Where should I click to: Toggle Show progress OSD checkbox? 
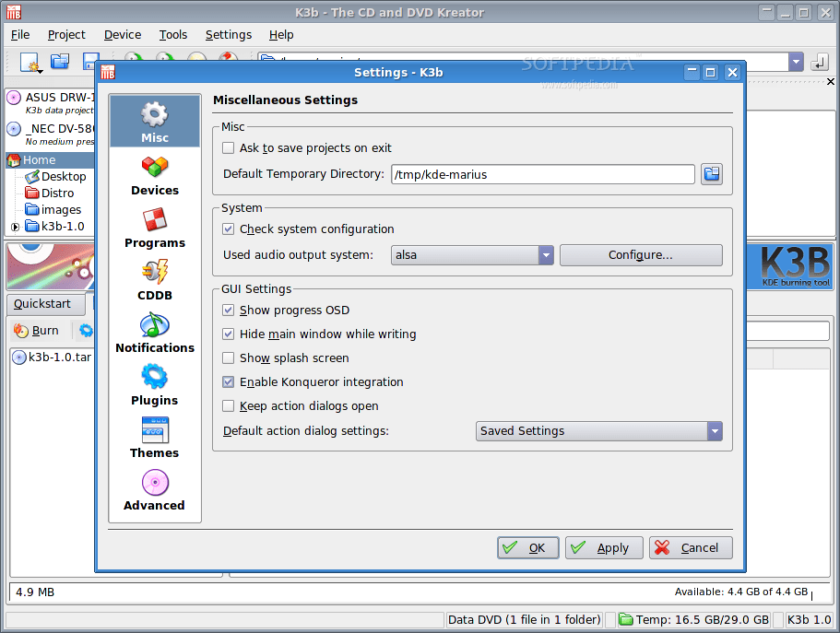229,311
